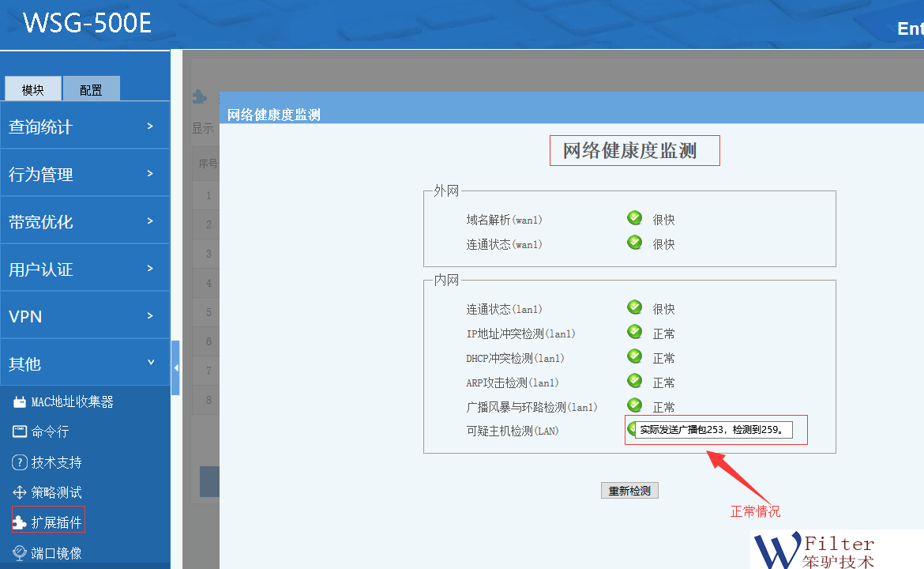Expand the 带宽优化 menu section
The image size is (924, 569).
coord(85,221)
